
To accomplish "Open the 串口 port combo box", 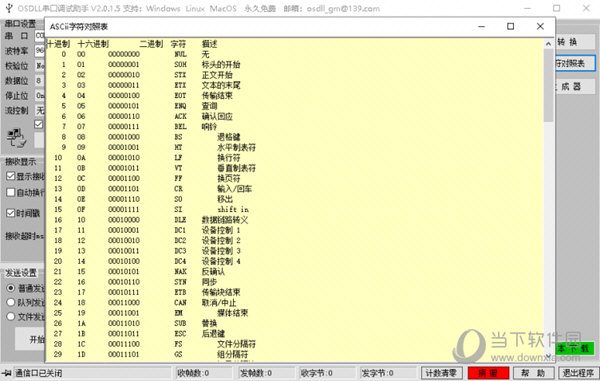I will [x=40, y=36].
